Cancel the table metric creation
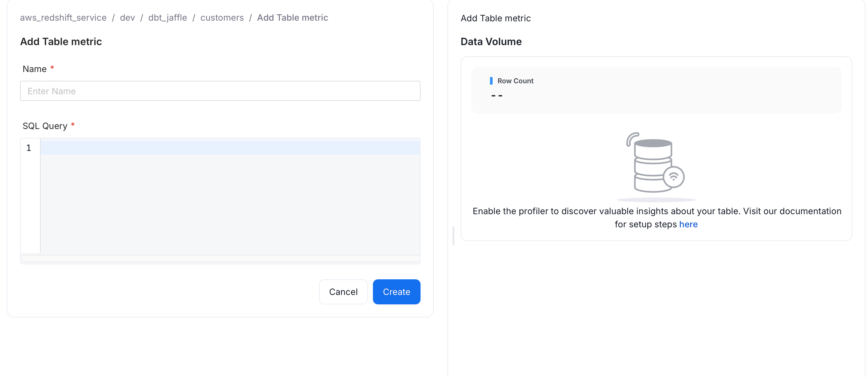 (x=343, y=292)
